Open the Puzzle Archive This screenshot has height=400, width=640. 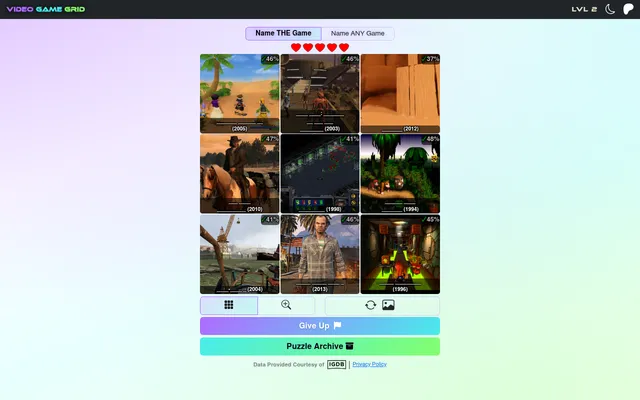[x=320, y=346]
